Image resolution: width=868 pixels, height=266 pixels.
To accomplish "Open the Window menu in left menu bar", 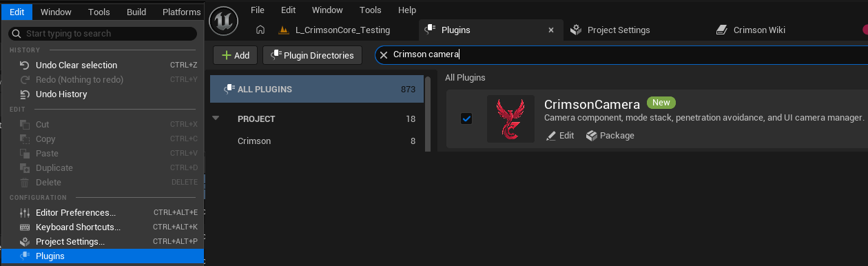I will tap(56, 12).
